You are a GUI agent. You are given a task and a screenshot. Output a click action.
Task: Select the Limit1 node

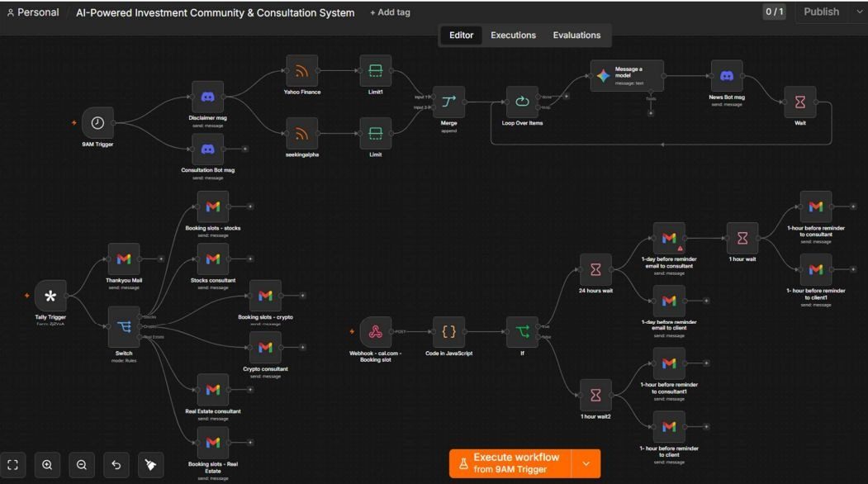375,71
